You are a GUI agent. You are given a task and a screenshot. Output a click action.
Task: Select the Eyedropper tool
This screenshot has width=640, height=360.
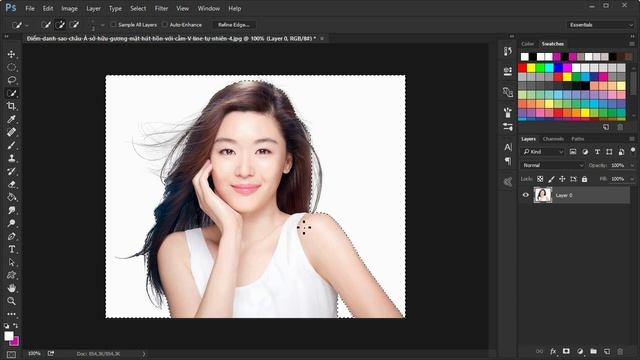(x=11, y=119)
